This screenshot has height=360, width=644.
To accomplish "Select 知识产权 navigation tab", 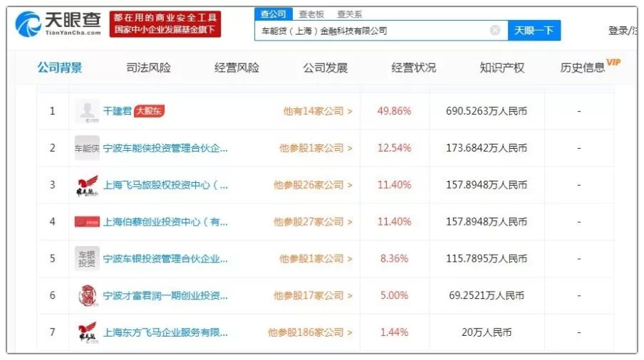I will (x=502, y=68).
